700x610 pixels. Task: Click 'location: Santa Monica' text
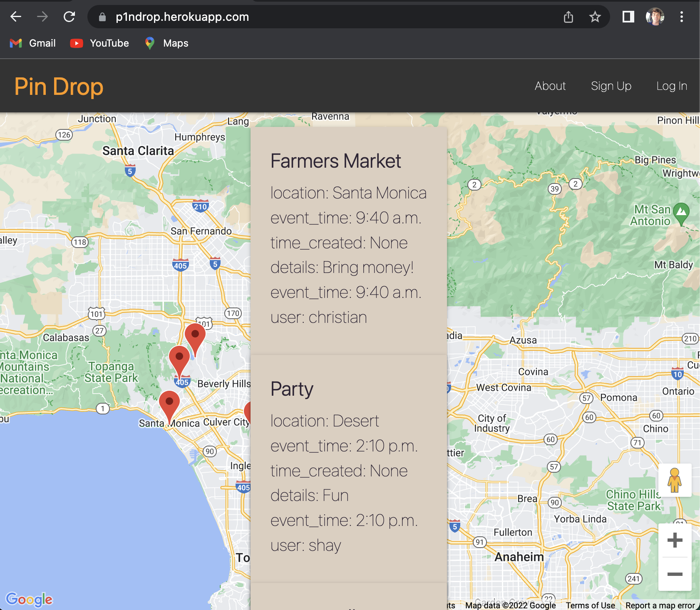[x=348, y=193]
